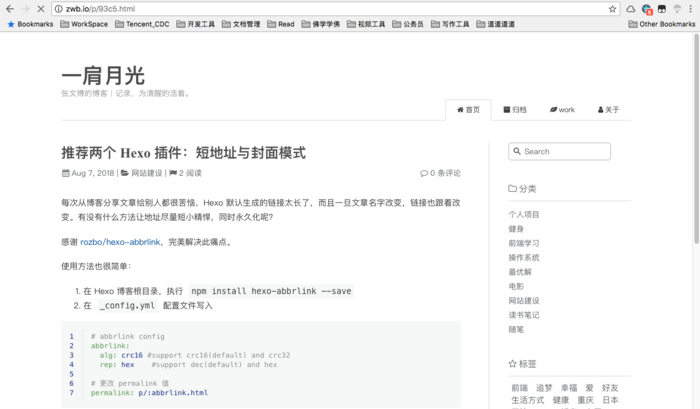
Task: Open the cloud extension icon
Action: pos(630,9)
